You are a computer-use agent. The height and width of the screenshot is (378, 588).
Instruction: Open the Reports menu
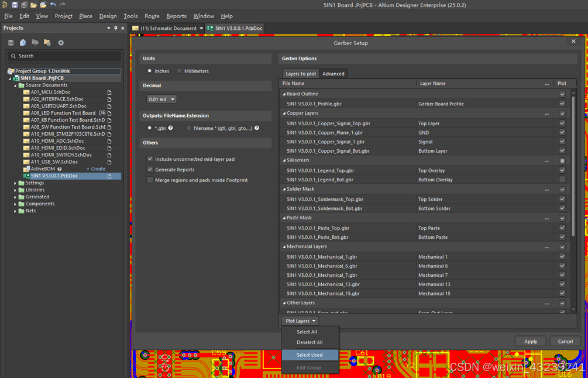pyautogui.click(x=176, y=16)
